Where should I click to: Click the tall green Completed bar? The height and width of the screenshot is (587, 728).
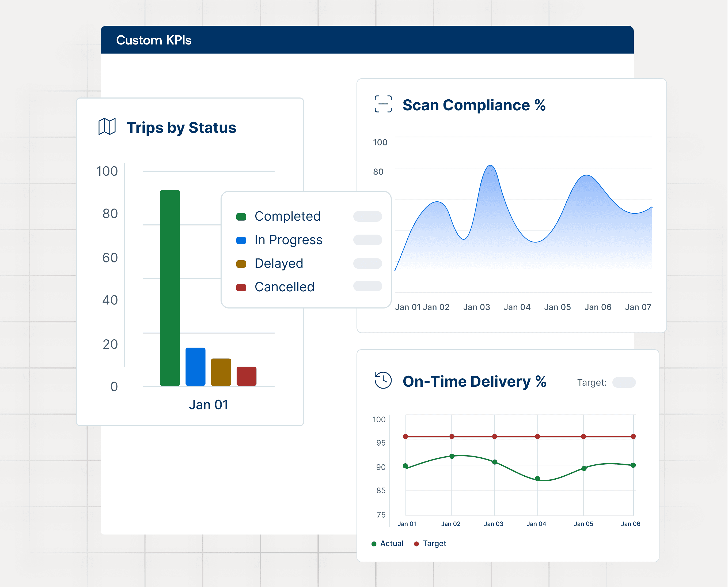pyautogui.click(x=170, y=287)
